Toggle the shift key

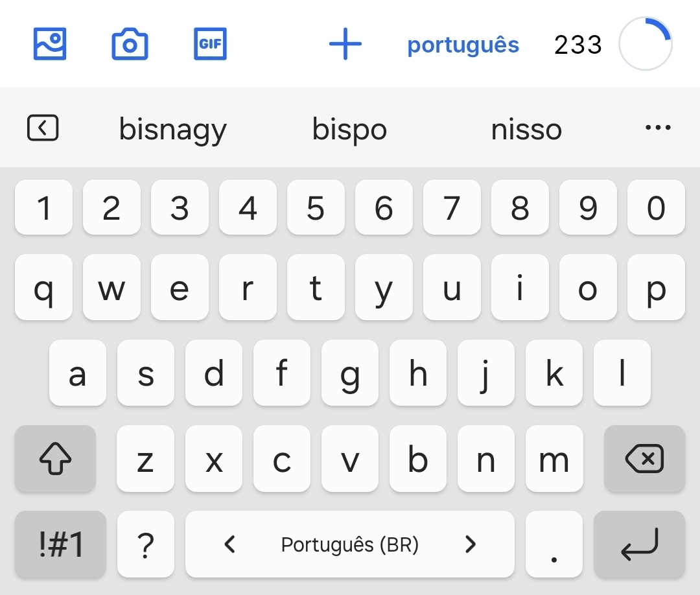pos(55,459)
